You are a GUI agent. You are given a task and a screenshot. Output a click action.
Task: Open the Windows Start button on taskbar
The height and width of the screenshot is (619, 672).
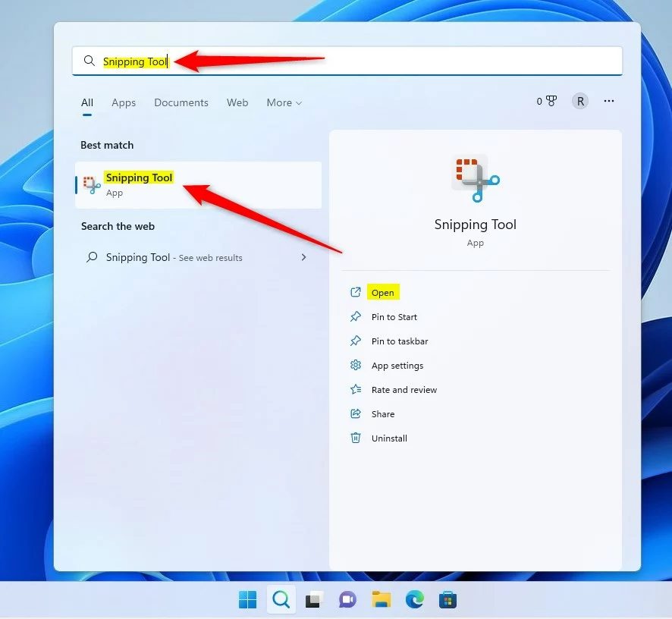tap(248, 599)
